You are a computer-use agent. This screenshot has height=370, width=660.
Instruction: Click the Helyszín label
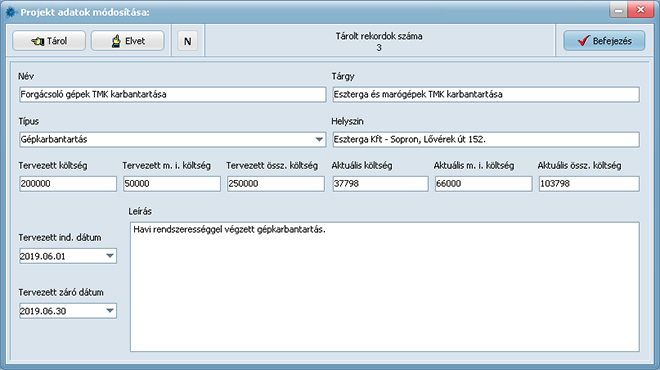coord(347,121)
